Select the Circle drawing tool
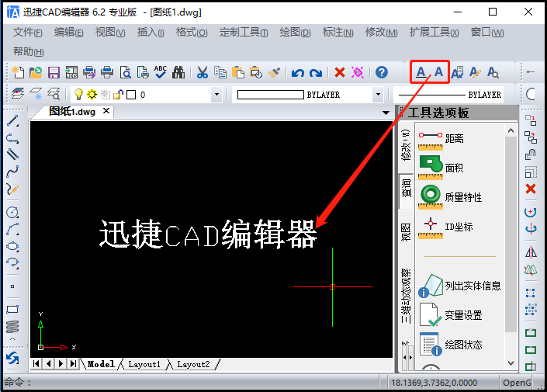Screen dimensions: 547x392 point(12,212)
